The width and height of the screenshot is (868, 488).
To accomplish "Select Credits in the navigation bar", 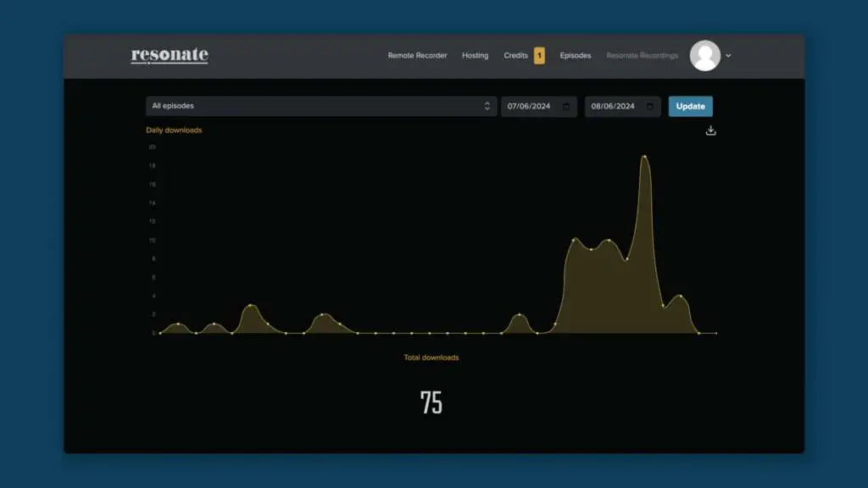I will pyautogui.click(x=515, y=56).
